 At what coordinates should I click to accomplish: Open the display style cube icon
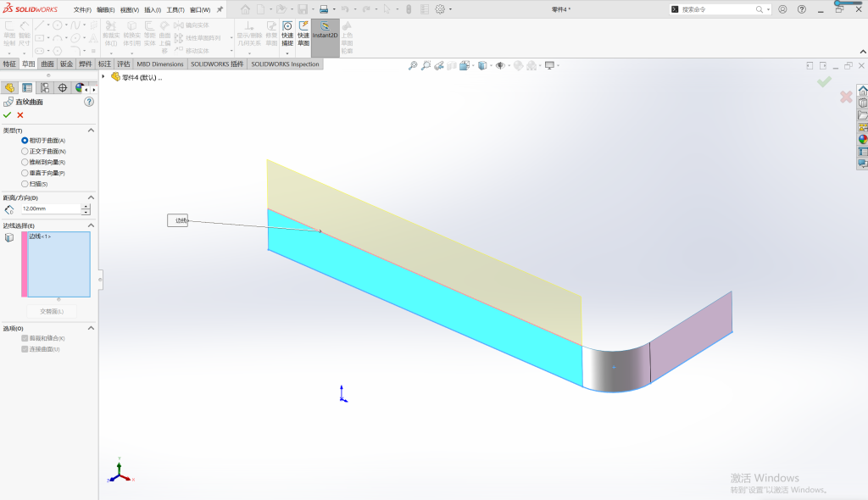482,66
